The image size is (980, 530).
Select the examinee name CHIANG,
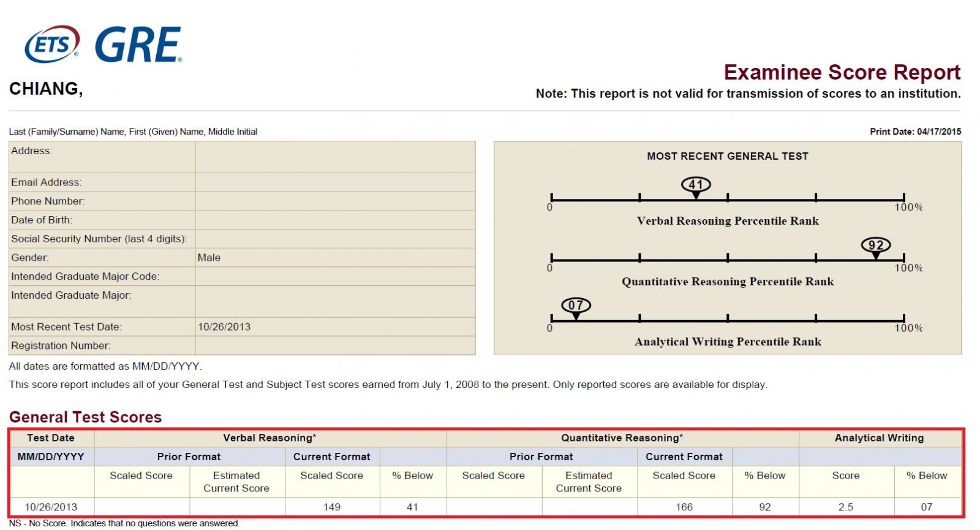tap(46, 89)
